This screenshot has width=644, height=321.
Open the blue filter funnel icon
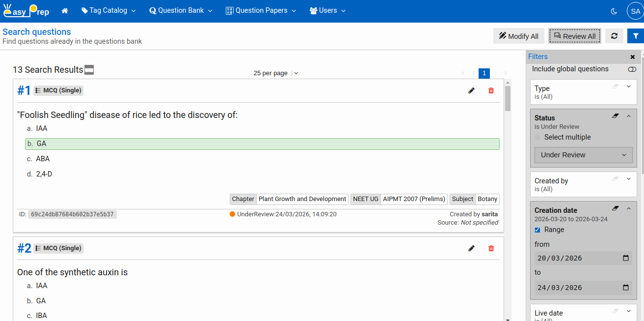pyautogui.click(x=636, y=35)
